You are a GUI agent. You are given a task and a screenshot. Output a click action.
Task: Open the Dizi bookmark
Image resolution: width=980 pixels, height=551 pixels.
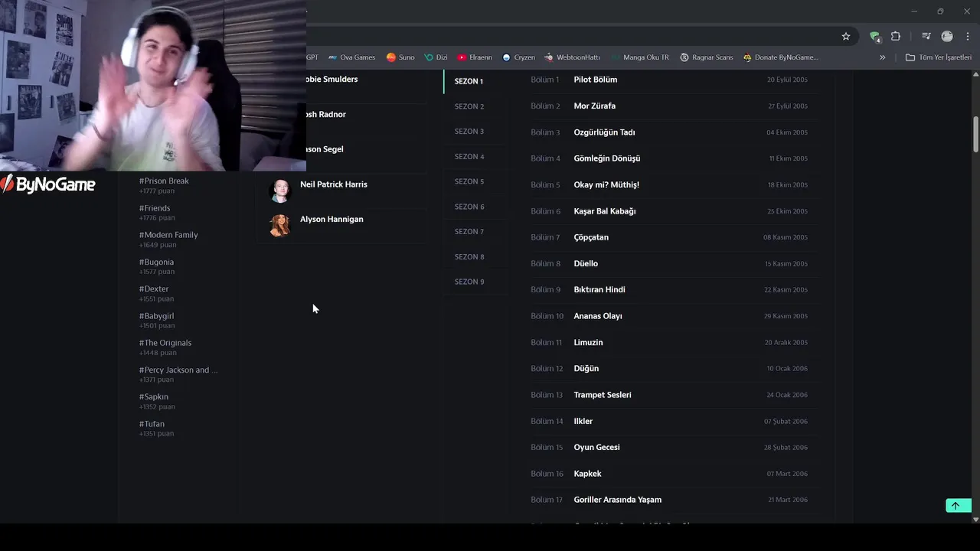click(436, 57)
